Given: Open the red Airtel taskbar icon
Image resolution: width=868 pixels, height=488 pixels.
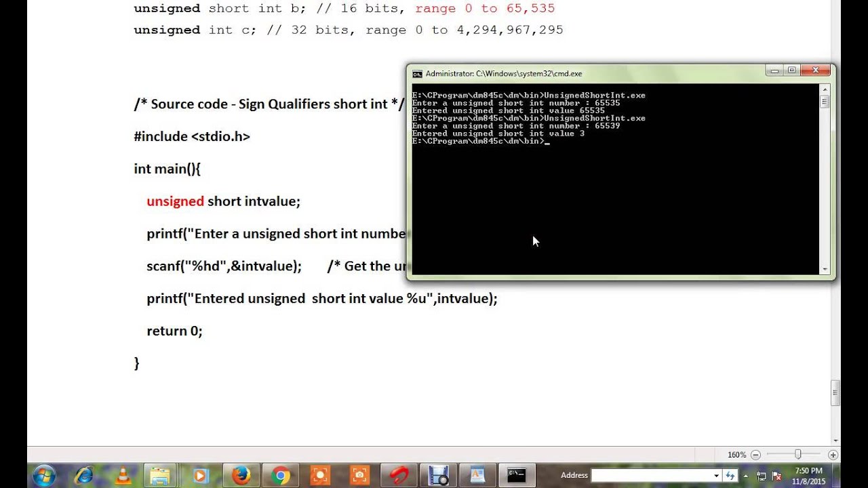Looking at the screenshot, I should (x=399, y=476).
